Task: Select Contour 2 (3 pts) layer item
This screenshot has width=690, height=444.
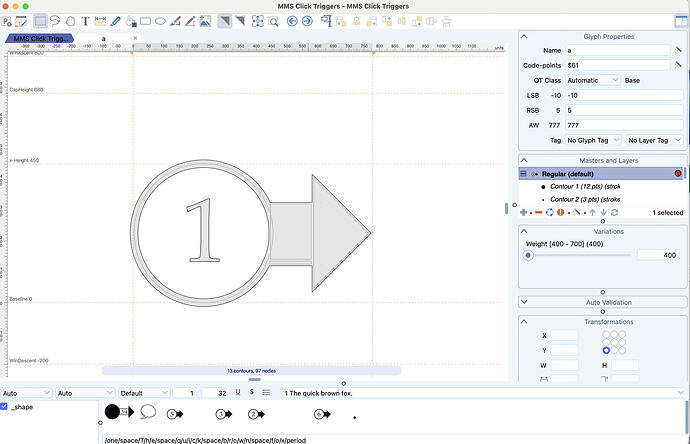Action: tap(585, 199)
